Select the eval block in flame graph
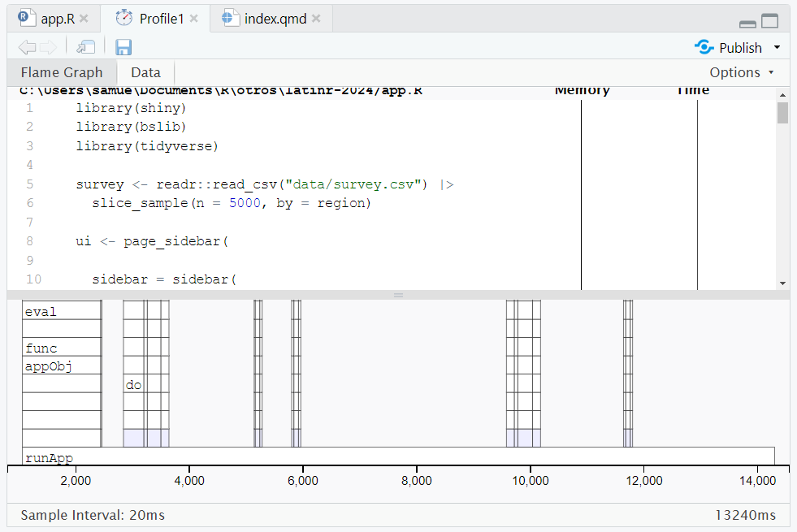 point(61,311)
